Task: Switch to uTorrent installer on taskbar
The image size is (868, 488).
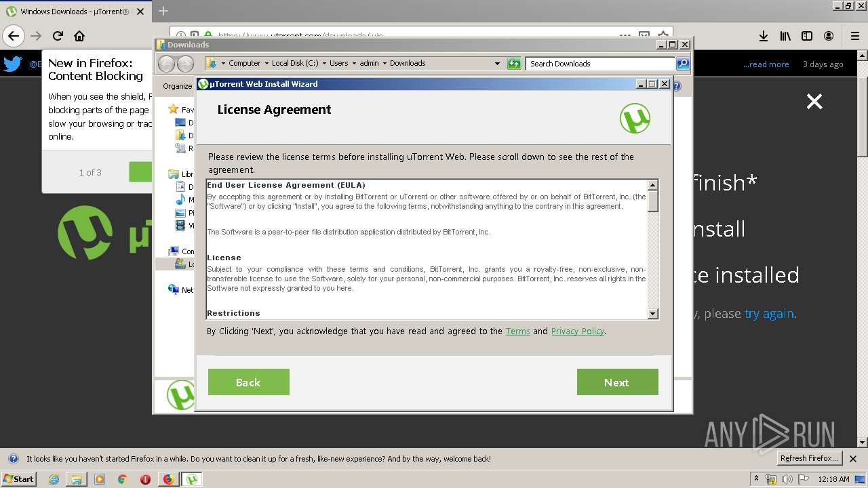Action: click(192, 479)
